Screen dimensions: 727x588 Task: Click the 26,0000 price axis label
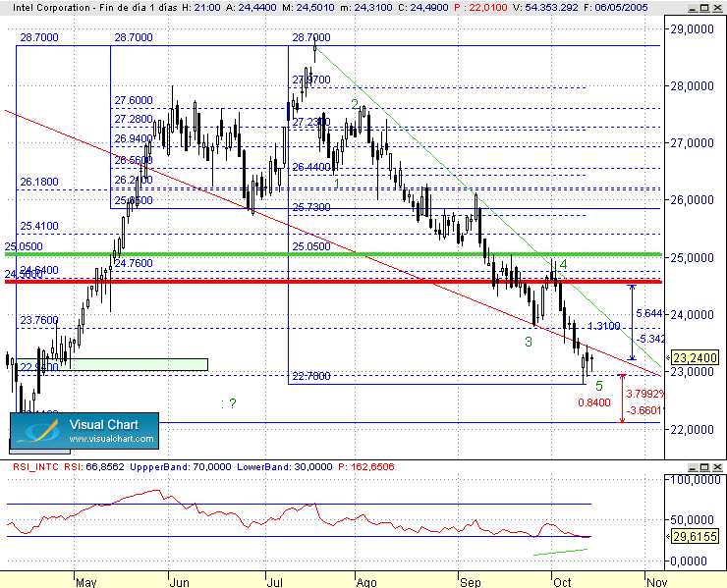[693, 200]
